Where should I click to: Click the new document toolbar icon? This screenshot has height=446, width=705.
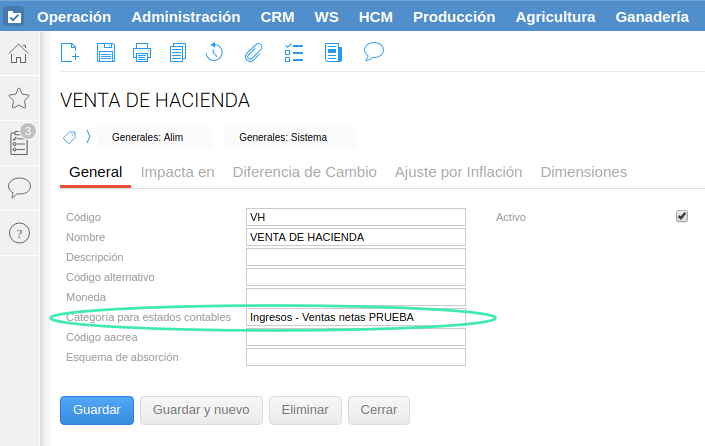point(69,53)
